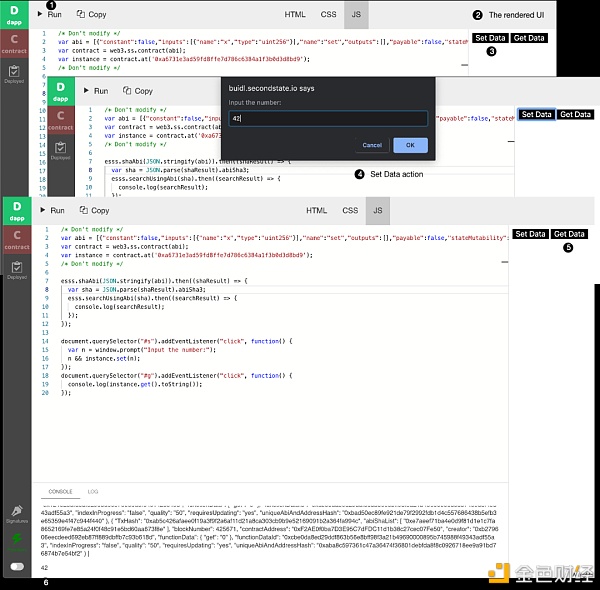The height and width of the screenshot is (590, 600).
Task: Click 'console.log(instance.get().toString());' code line
Action: click(x=135, y=384)
